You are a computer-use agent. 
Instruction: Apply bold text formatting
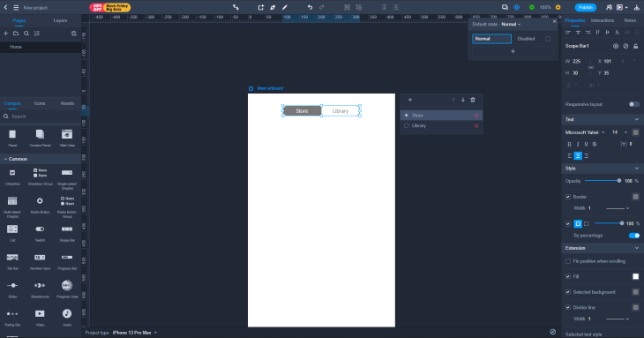click(569, 144)
